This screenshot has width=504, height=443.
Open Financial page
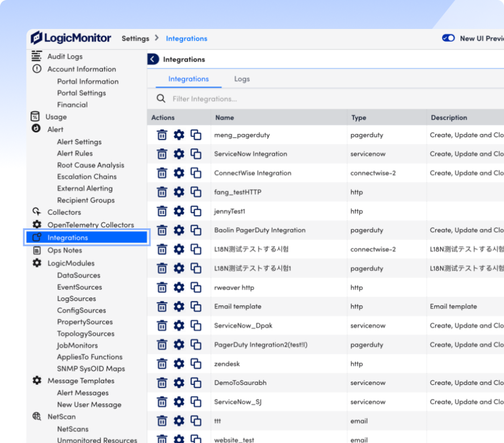coord(72,105)
